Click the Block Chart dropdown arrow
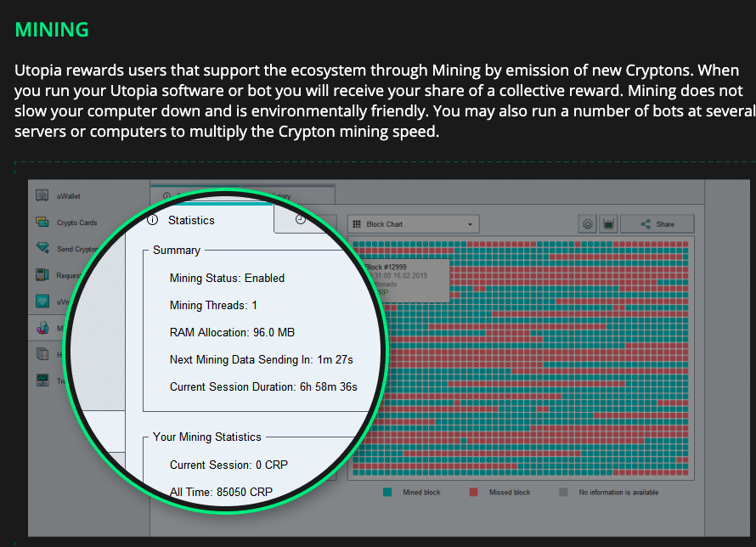756x547 pixels. [470, 224]
